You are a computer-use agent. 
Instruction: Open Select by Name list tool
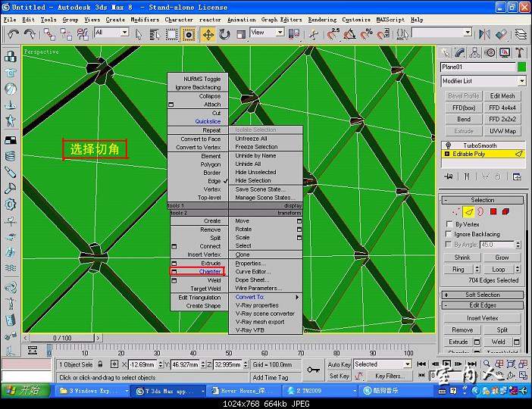tap(155, 35)
